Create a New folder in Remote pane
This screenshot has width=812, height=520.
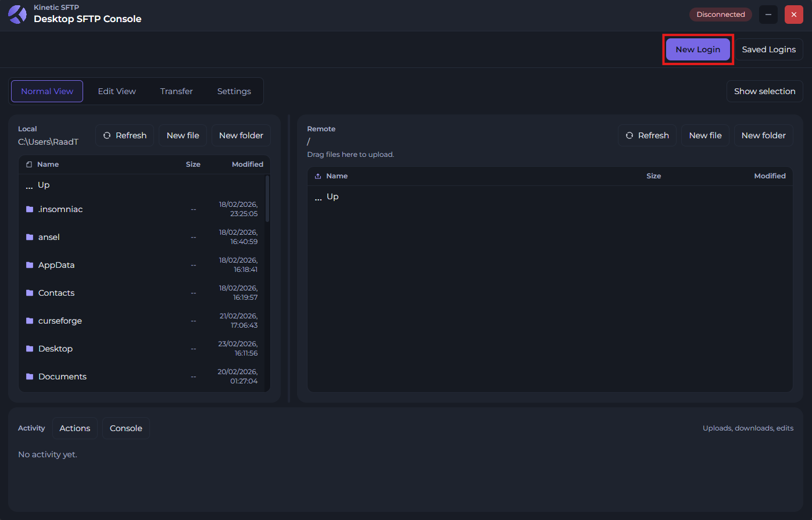pos(763,135)
